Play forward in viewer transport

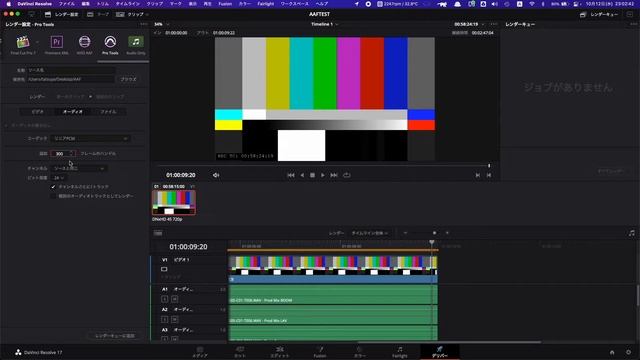[323, 175]
